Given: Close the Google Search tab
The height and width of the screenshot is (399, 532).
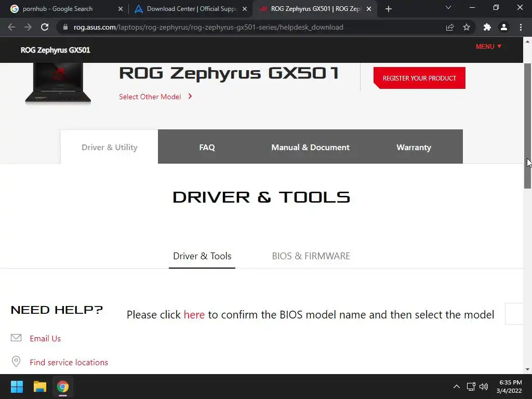Looking at the screenshot, I should click(121, 9).
